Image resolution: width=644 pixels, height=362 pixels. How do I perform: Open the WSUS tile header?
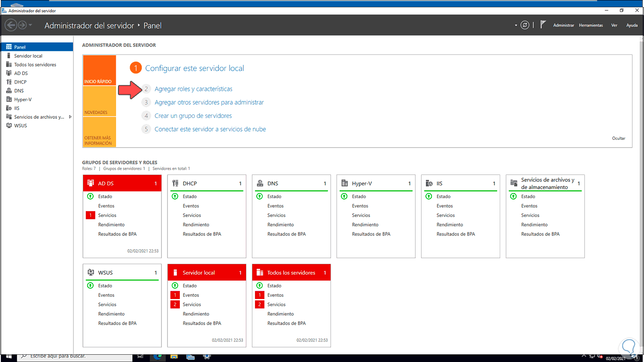click(122, 272)
